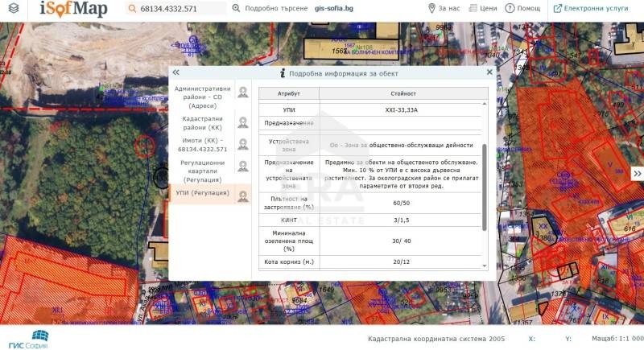644x350 pixels.
Task: Click locate icon for Кадастрални райони
Action: tap(242, 122)
